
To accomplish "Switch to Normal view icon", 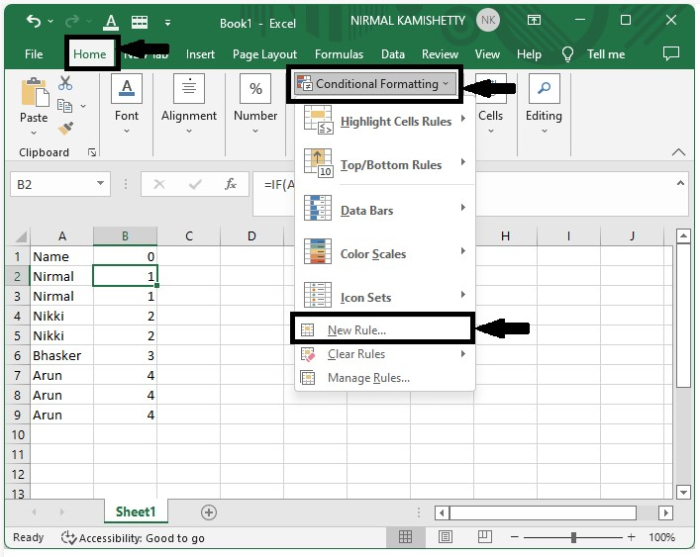I will point(405,537).
